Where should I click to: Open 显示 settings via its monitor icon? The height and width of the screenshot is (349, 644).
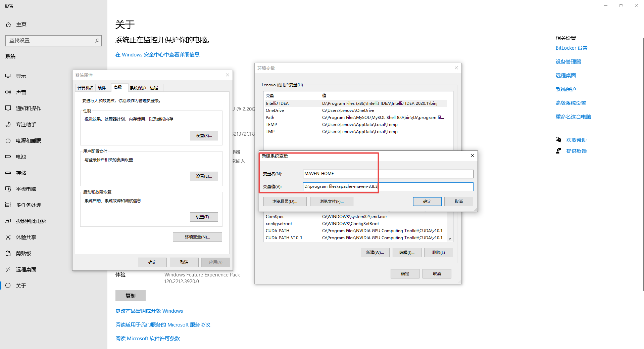[x=8, y=76]
